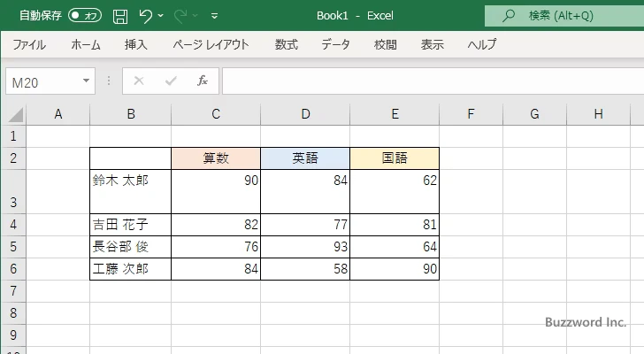
Task: Select row 4 header
Action: point(13,225)
